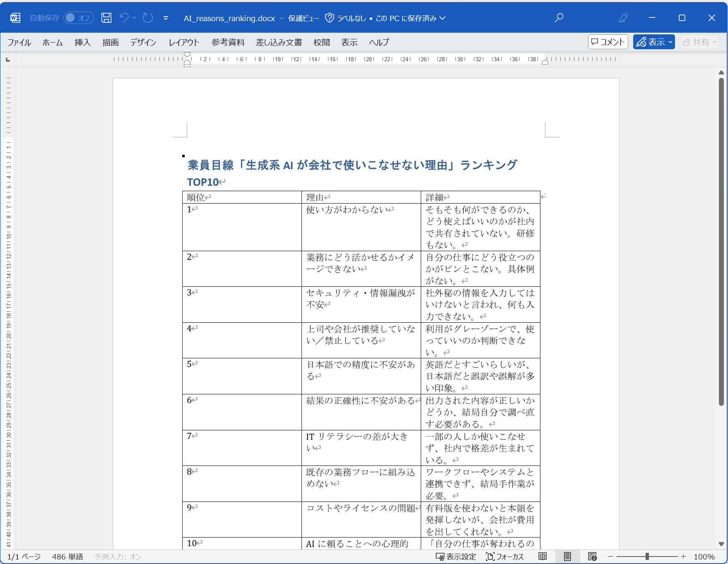Select Print Layout view icon

(x=567, y=557)
